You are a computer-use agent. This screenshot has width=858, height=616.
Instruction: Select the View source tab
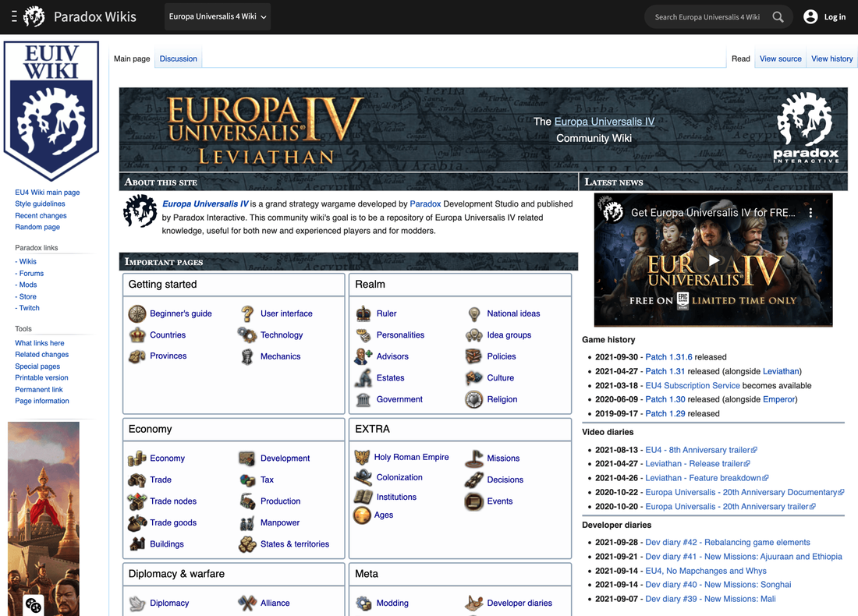point(780,58)
